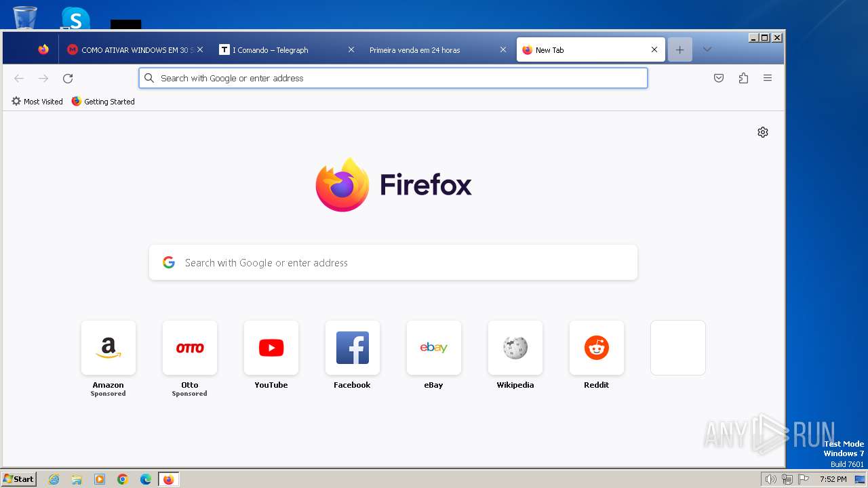Open Recycle Bin on desktop
This screenshot has width=868, height=488.
pyautogui.click(x=25, y=17)
